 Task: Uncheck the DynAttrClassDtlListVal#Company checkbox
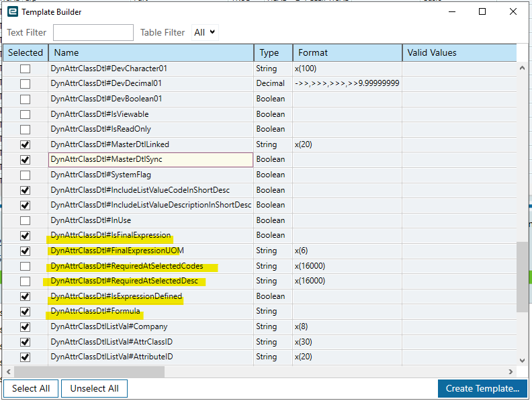pos(25,327)
